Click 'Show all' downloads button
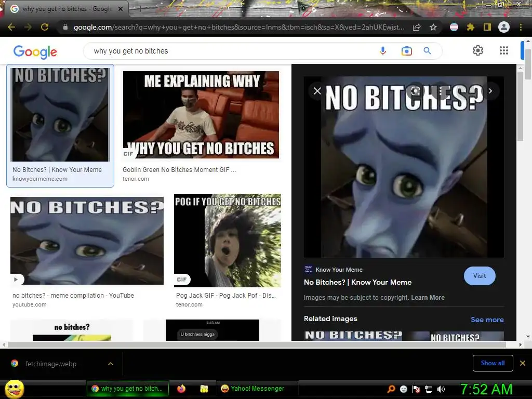Screen dimensions: 532x399 point(493,363)
